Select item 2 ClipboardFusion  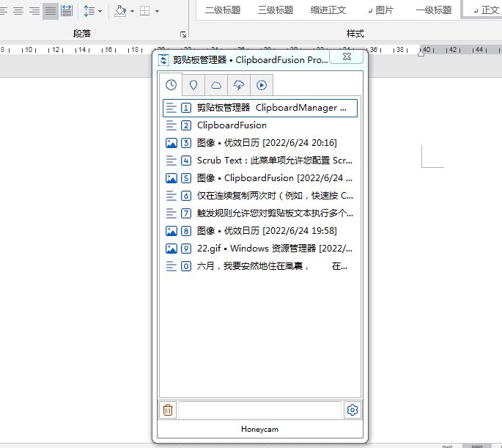[260, 125]
